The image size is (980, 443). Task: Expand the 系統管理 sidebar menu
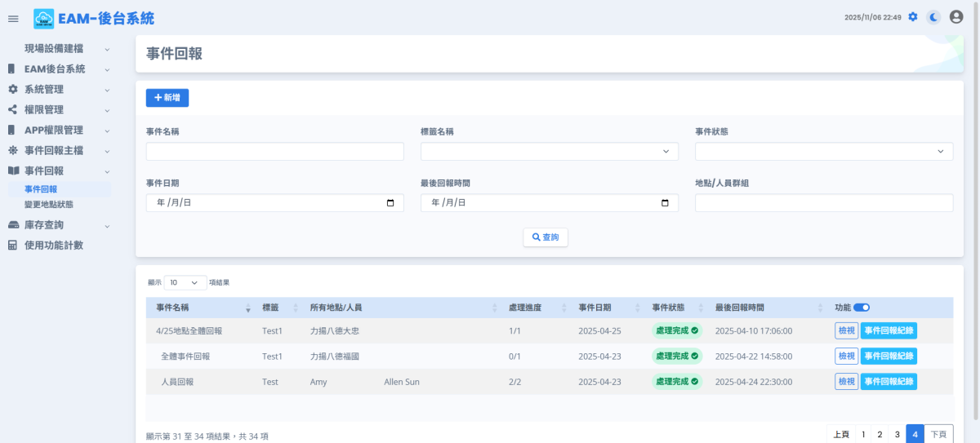coord(56,90)
